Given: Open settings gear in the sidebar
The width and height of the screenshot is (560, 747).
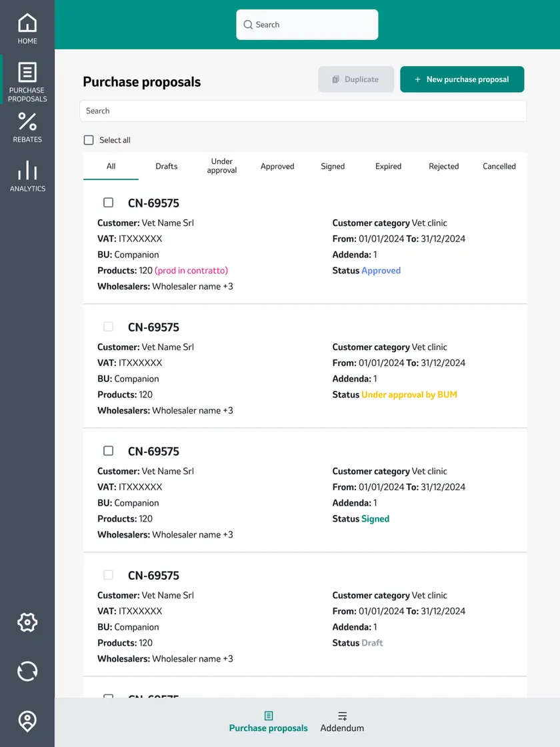Looking at the screenshot, I should (x=27, y=622).
